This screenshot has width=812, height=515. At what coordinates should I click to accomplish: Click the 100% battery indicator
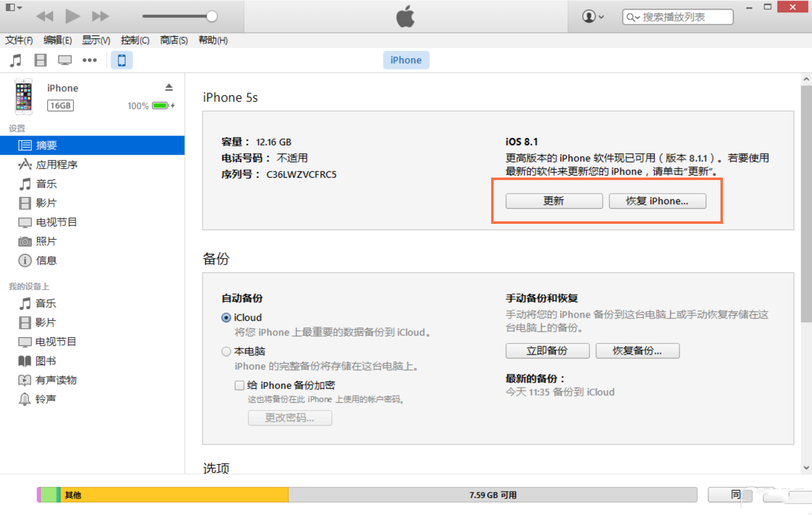[x=151, y=106]
